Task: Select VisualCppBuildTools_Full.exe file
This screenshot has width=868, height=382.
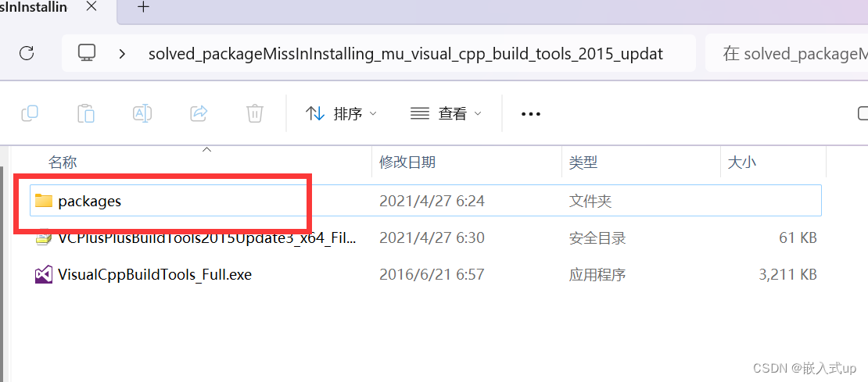Action: coord(425,274)
